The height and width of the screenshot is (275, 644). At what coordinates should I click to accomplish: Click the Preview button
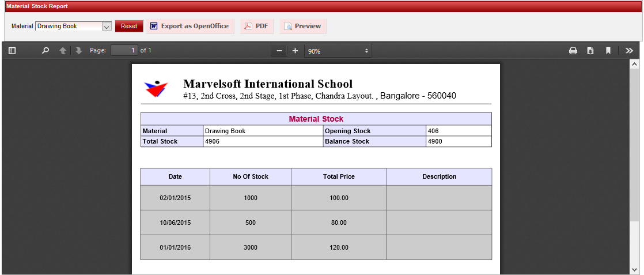coord(303,27)
